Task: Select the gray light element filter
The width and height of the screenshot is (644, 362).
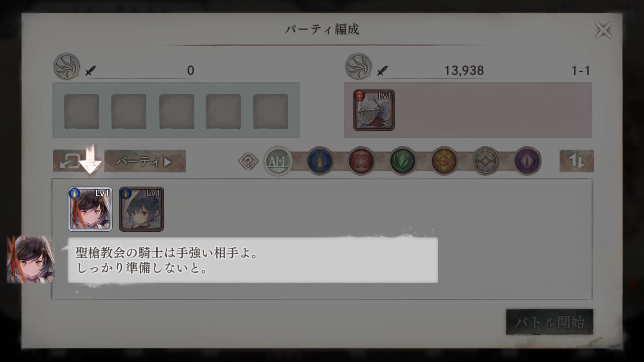Action: point(485,161)
